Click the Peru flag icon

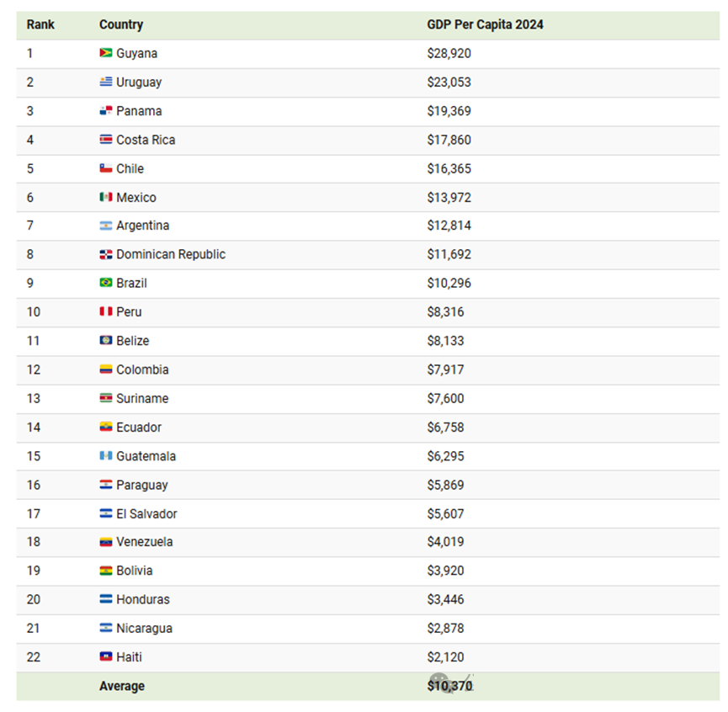106,311
